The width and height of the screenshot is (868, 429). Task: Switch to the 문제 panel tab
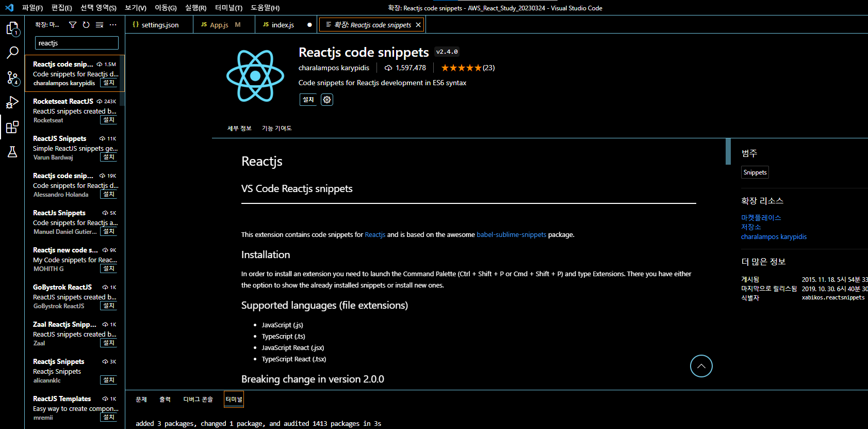(x=141, y=399)
